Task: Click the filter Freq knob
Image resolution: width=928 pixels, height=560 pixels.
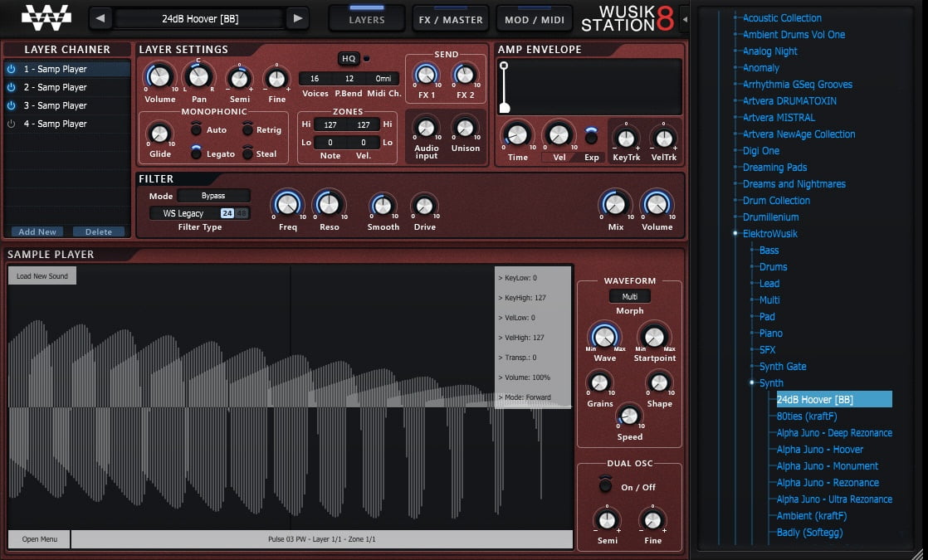Action: click(x=288, y=205)
